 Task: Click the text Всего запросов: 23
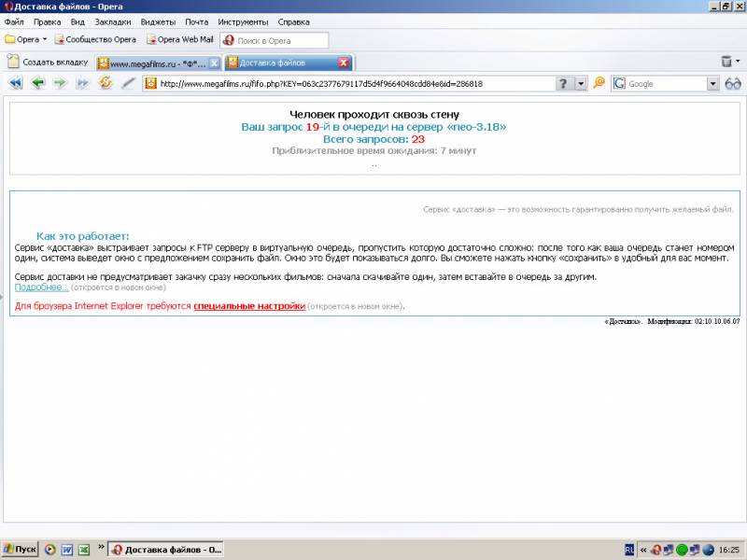pos(374,139)
